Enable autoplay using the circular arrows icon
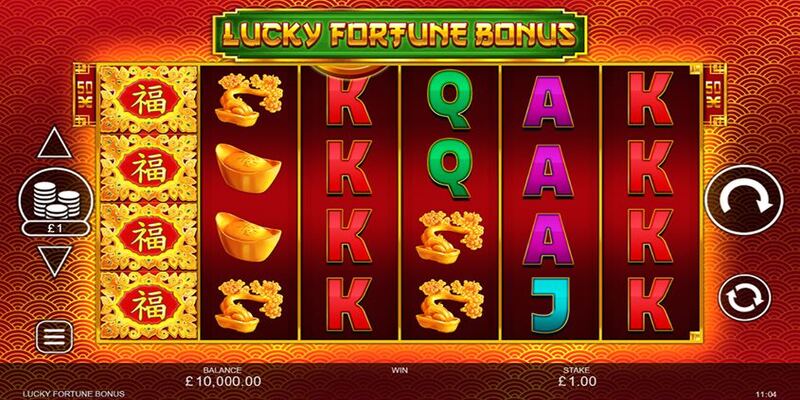Image resolution: width=800 pixels, height=400 pixels. pos(744,298)
